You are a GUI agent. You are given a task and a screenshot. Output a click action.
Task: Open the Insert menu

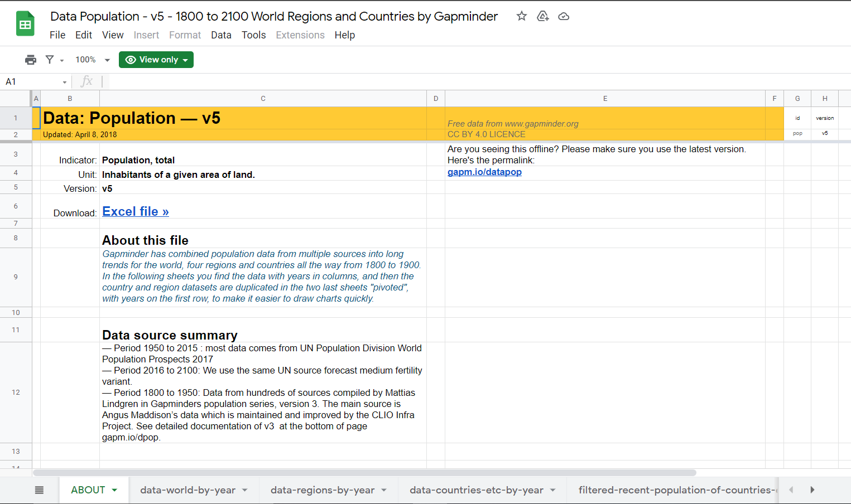(x=146, y=35)
